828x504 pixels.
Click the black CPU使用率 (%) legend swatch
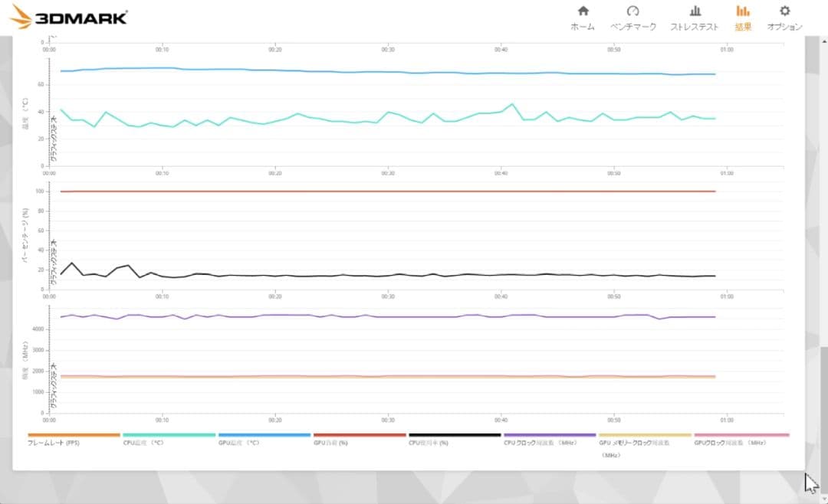click(455, 435)
